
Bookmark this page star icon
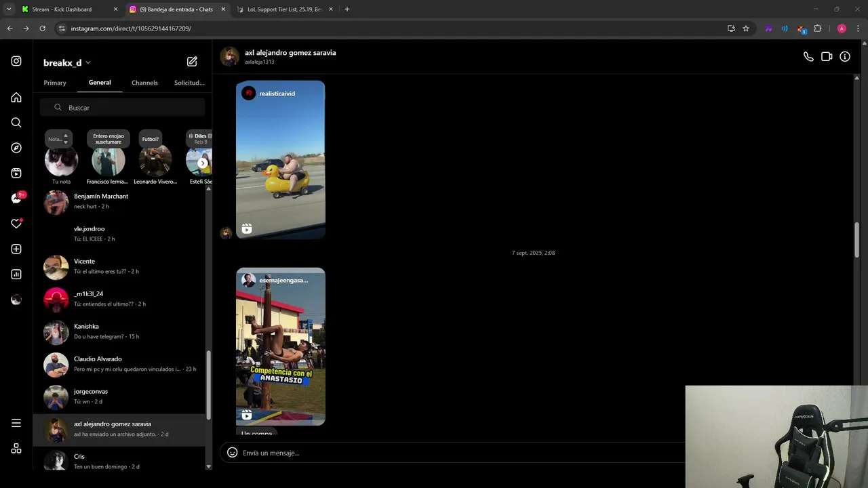[x=746, y=28]
